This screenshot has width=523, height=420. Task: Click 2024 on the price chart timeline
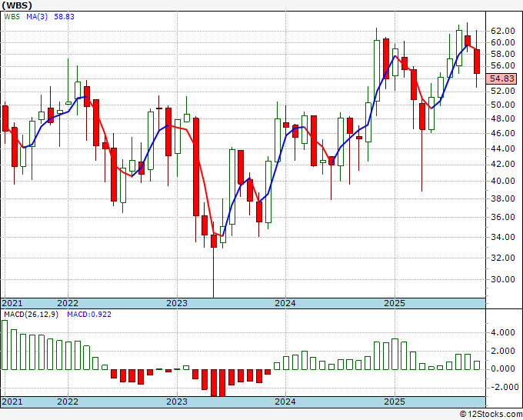(x=285, y=303)
